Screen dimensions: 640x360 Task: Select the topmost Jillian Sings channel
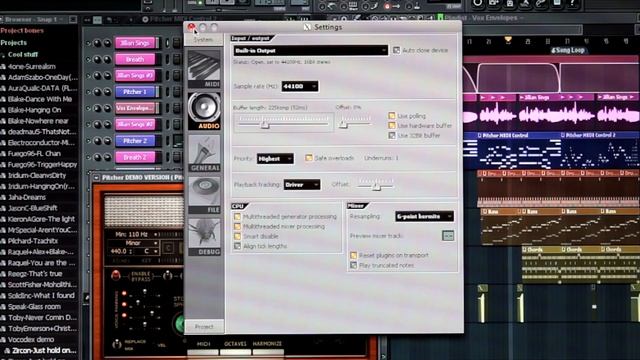135,43
